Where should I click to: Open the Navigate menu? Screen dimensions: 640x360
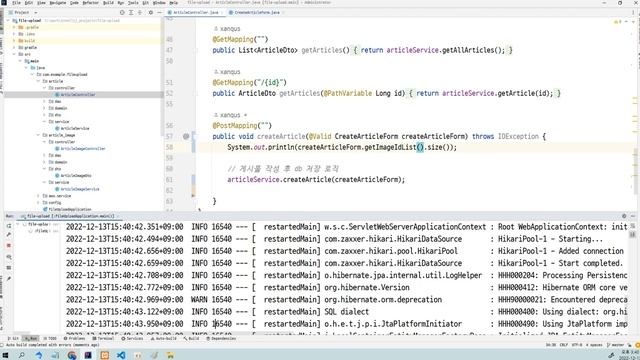click(58, 2)
